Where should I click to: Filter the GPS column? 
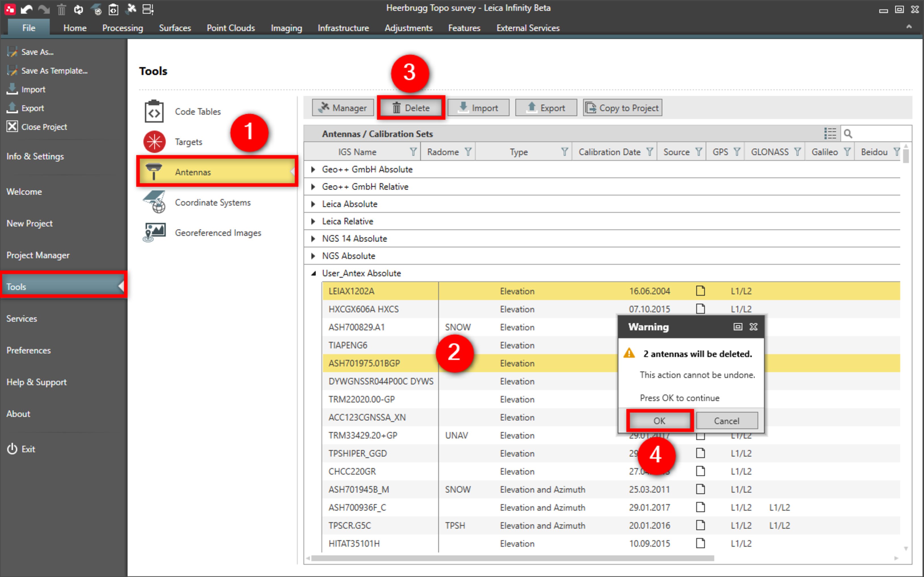tap(737, 152)
